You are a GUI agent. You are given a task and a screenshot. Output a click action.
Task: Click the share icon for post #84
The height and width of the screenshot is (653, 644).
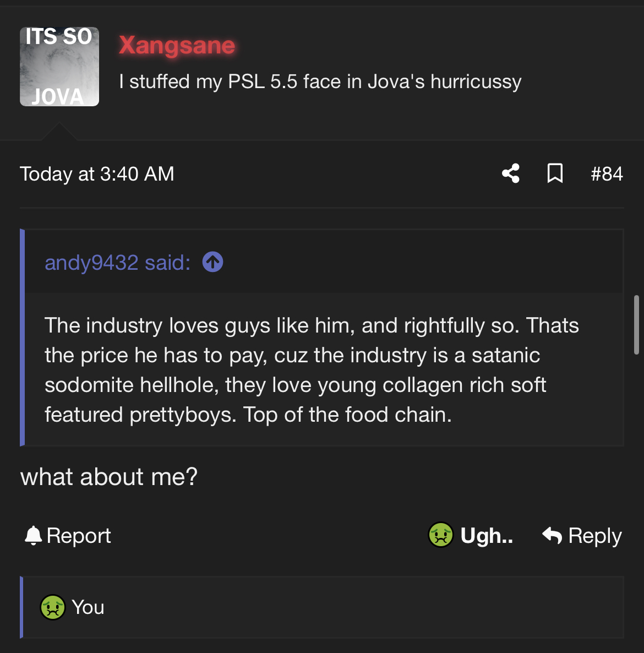click(511, 173)
